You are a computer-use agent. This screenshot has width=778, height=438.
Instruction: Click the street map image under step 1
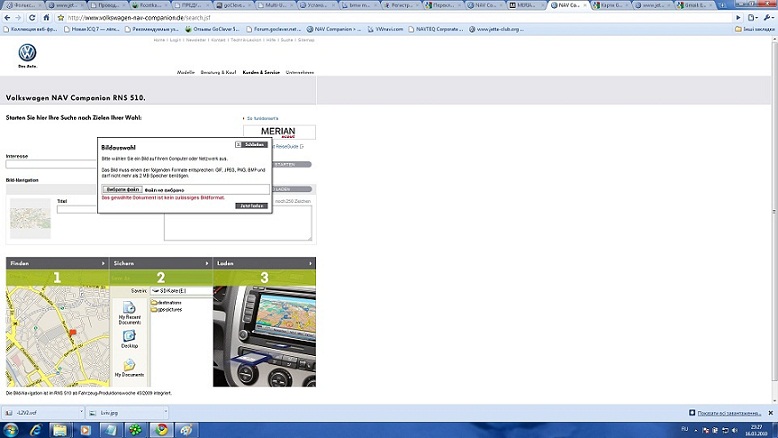pos(58,336)
